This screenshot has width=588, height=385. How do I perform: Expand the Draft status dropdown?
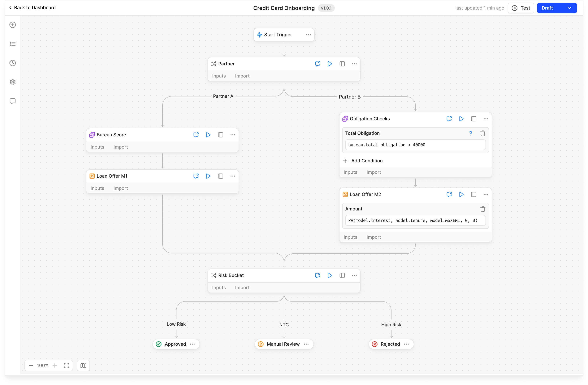tap(569, 8)
